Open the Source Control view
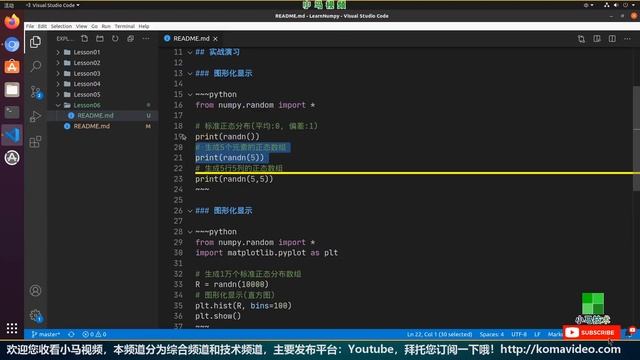 [36, 92]
